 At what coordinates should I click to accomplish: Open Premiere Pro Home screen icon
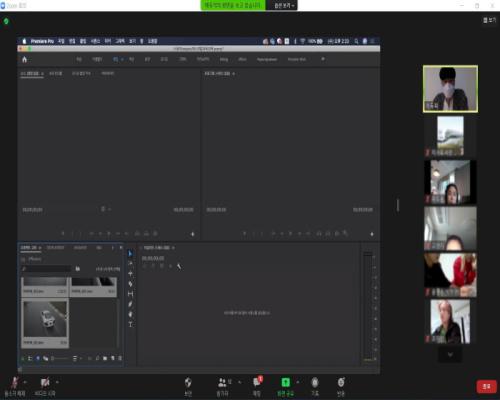point(24,59)
